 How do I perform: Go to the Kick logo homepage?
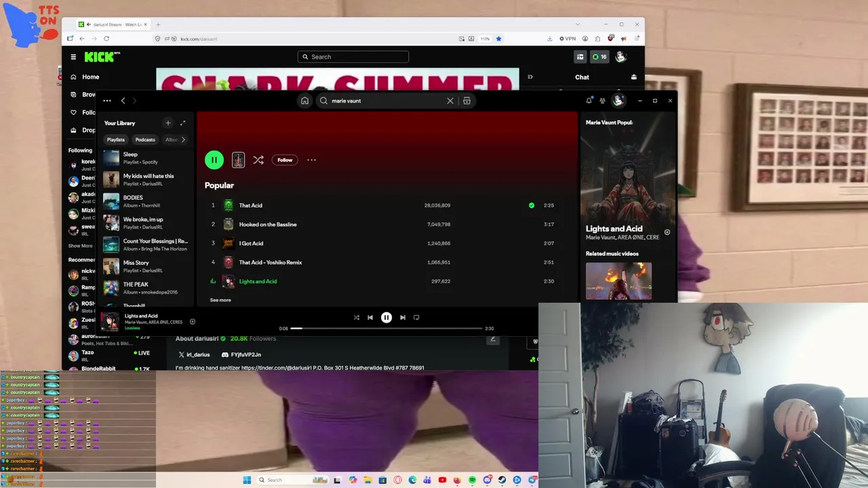click(102, 57)
